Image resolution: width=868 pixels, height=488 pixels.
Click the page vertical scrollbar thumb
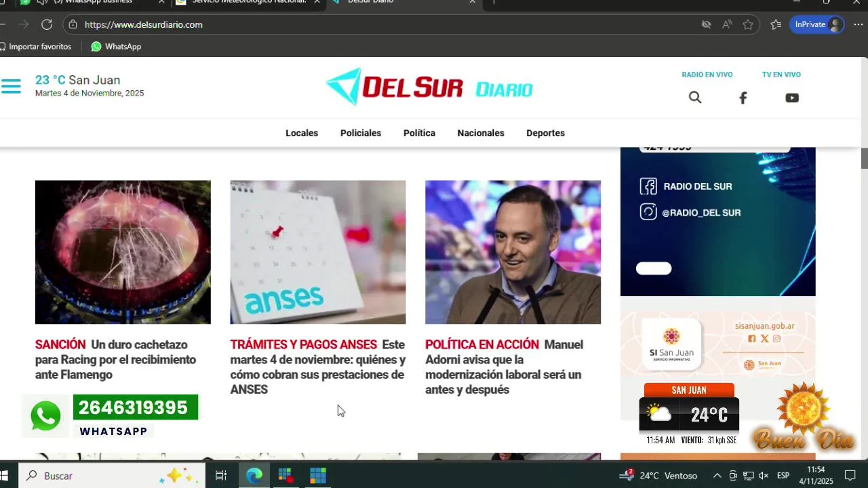(865, 158)
